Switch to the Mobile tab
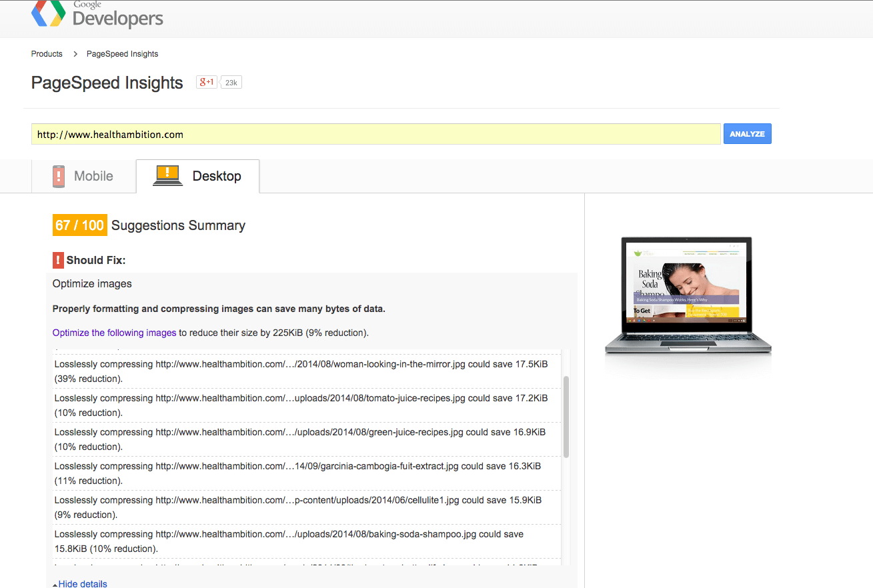 83,177
